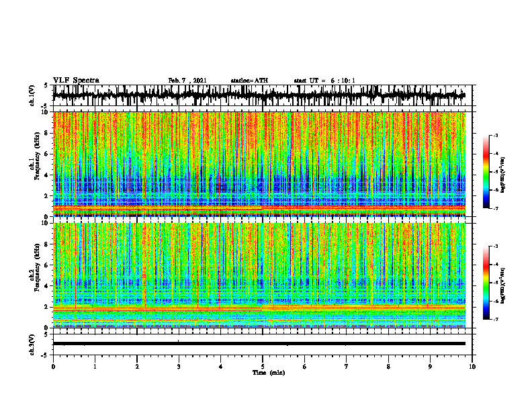
Task: Click the "8" tick on ch.2 frequency axis
Action: (x=47, y=244)
